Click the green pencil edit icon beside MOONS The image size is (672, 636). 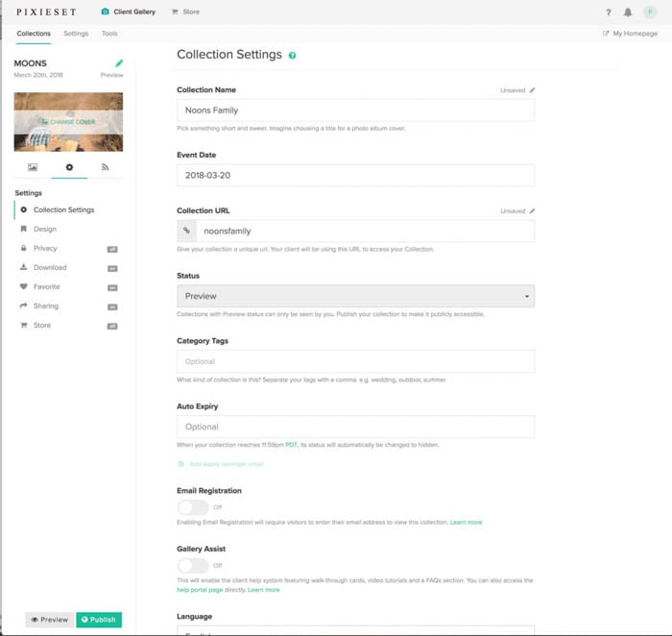[x=119, y=63]
